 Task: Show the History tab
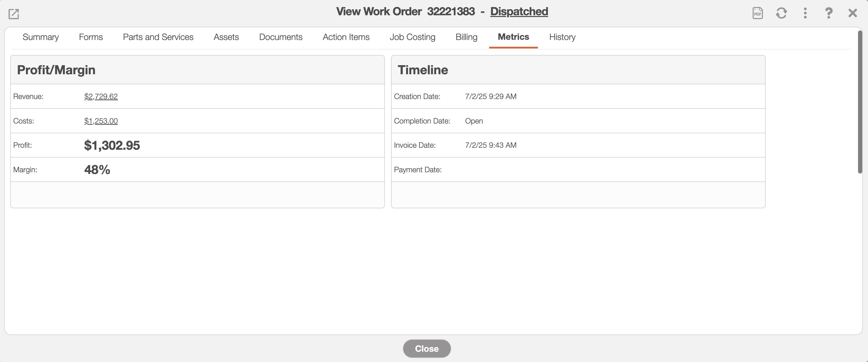click(562, 37)
